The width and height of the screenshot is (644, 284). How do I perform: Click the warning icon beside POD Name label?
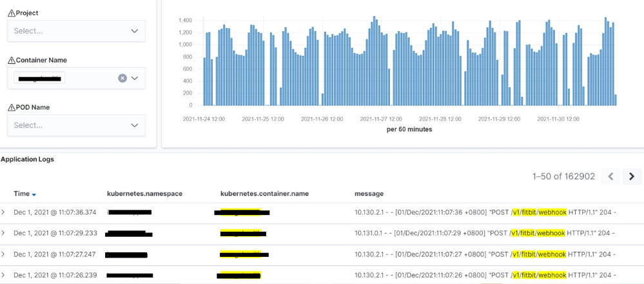[x=11, y=107]
